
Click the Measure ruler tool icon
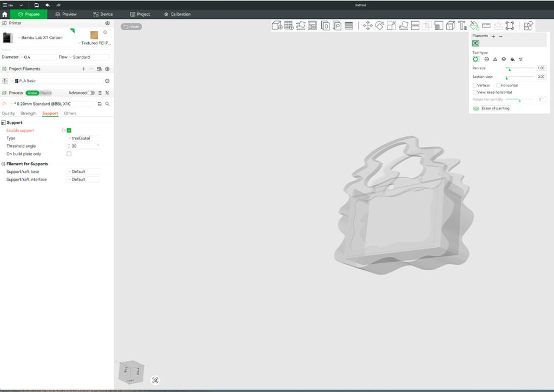[486, 25]
